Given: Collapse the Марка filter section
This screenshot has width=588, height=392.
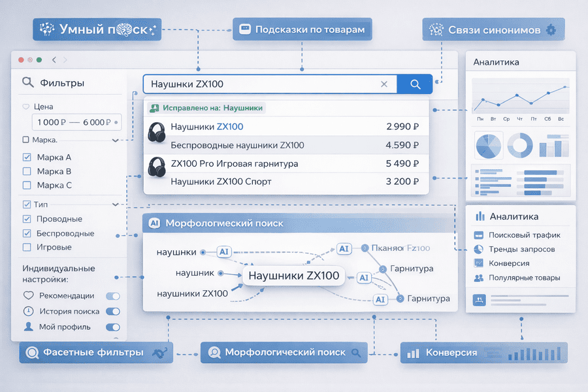Looking at the screenshot, I should pyautogui.click(x=115, y=139).
